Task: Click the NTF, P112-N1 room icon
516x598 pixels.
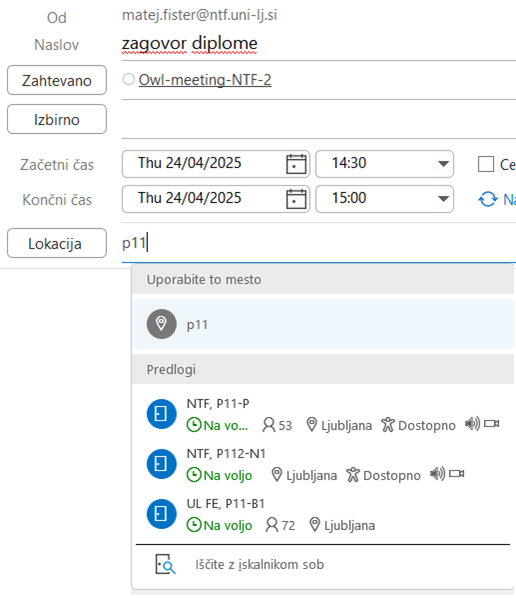Action: tap(162, 464)
